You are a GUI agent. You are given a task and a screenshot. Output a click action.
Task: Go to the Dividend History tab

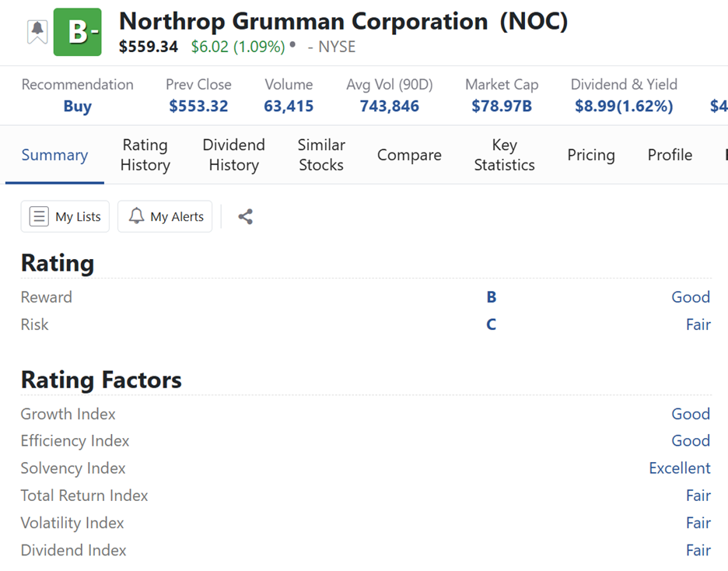233,155
